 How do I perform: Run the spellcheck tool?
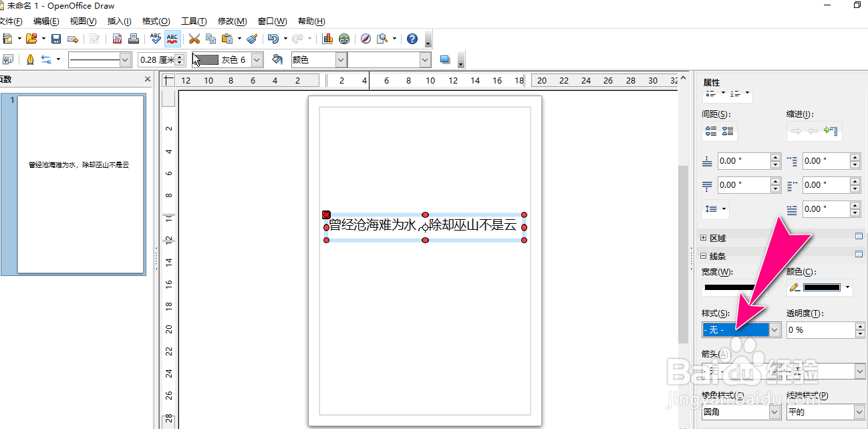coord(154,39)
